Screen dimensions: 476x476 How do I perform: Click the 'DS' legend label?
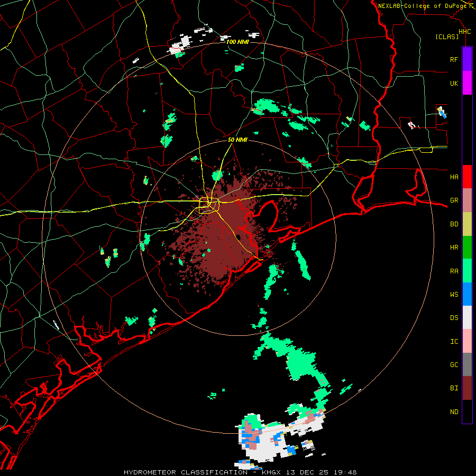pos(454,318)
